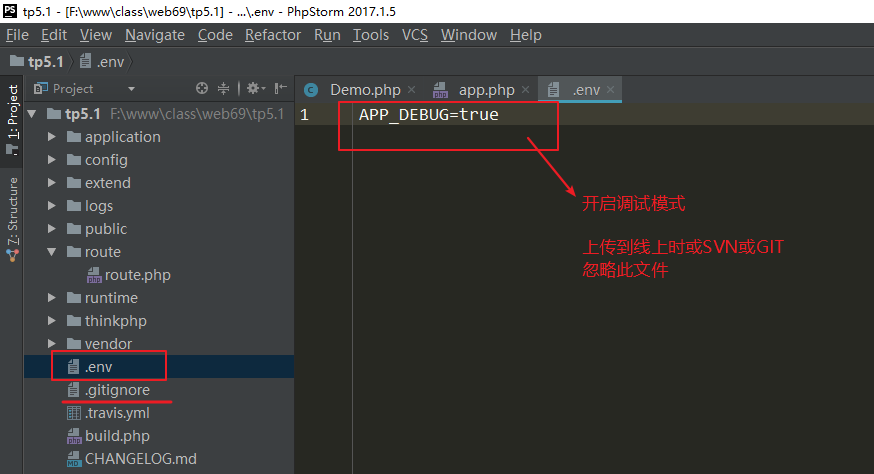874x474 pixels.
Task: Click the PhpStorm title bar app icon
Action: point(9,11)
